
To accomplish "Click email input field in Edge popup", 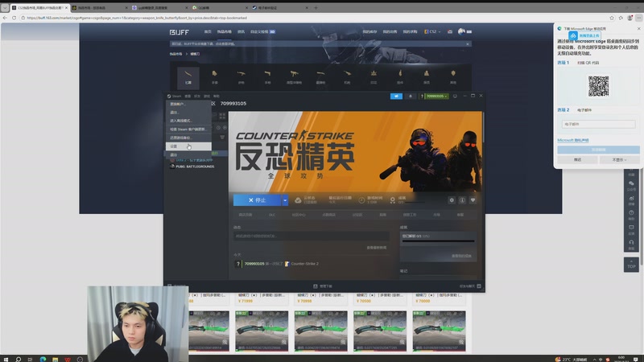I will [598, 124].
